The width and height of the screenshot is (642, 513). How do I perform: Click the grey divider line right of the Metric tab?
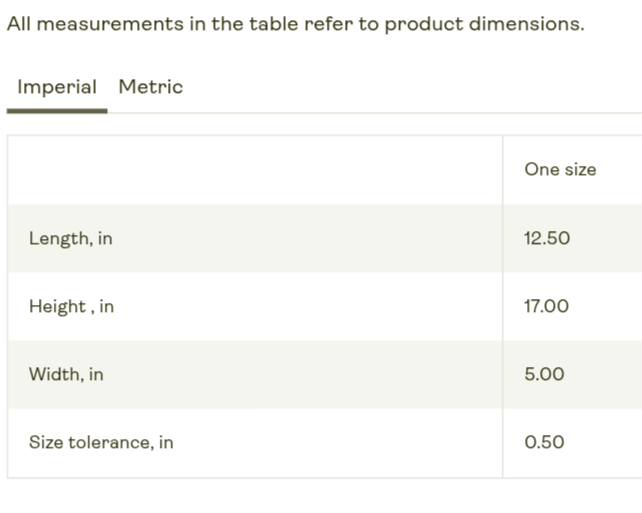click(x=400, y=112)
